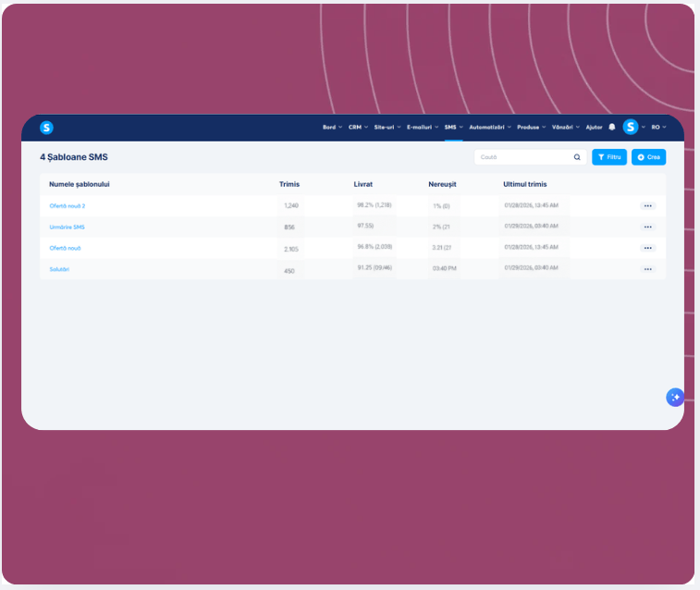Click the Nereușit column header
This screenshot has height=590, width=700.
pyautogui.click(x=442, y=184)
